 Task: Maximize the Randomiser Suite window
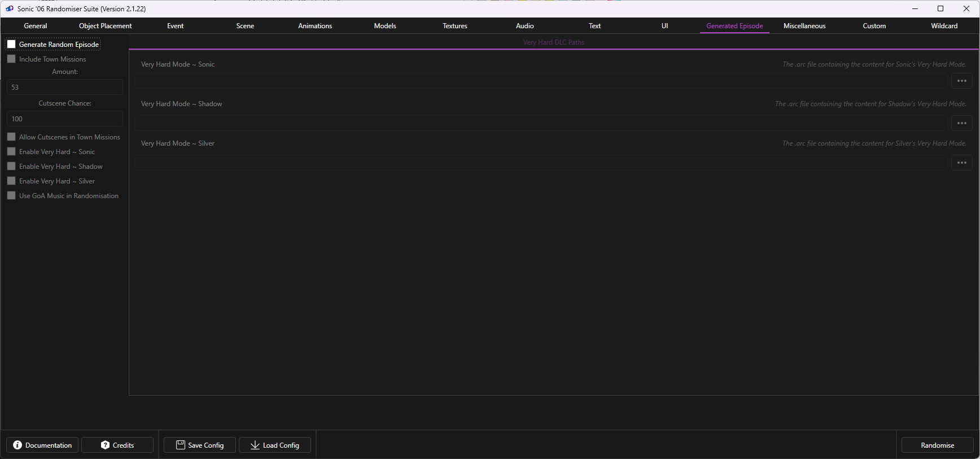(x=940, y=8)
